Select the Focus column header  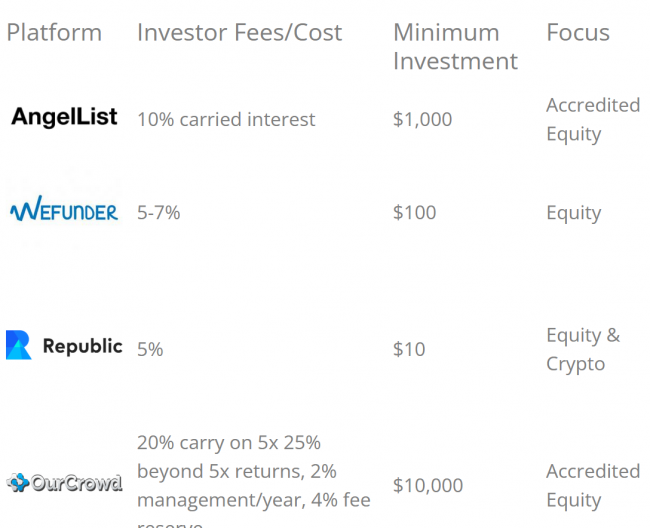(578, 32)
